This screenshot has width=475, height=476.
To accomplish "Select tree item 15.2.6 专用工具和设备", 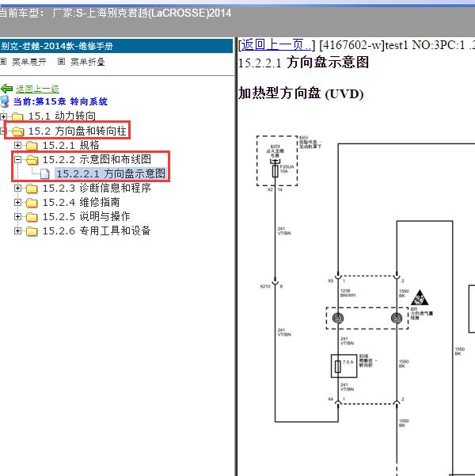I will pos(97,230).
